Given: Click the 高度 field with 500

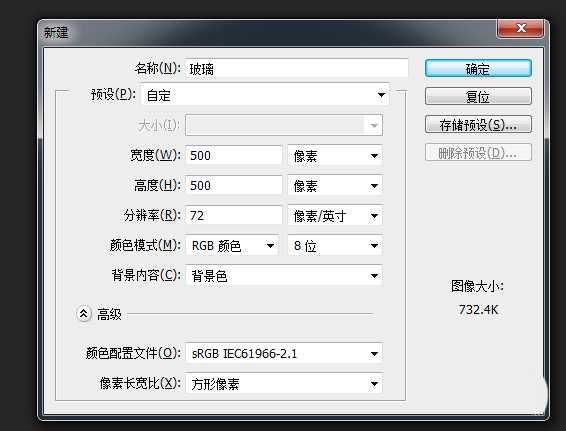Looking at the screenshot, I should pyautogui.click(x=234, y=186).
